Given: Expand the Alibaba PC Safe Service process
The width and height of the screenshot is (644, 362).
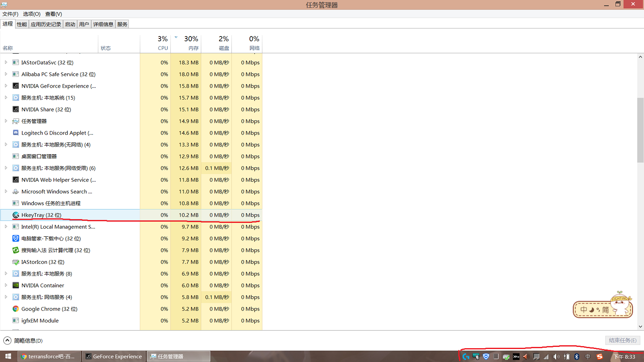Looking at the screenshot, I should coord(6,74).
